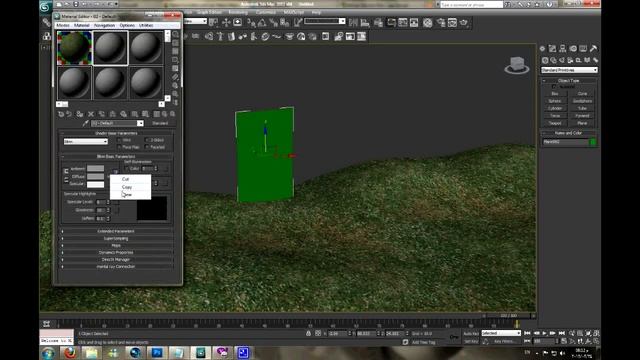This screenshot has height=360, width=640.
Task: Toggle Self-Illumination Color checkbox
Action: [x=127, y=169]
